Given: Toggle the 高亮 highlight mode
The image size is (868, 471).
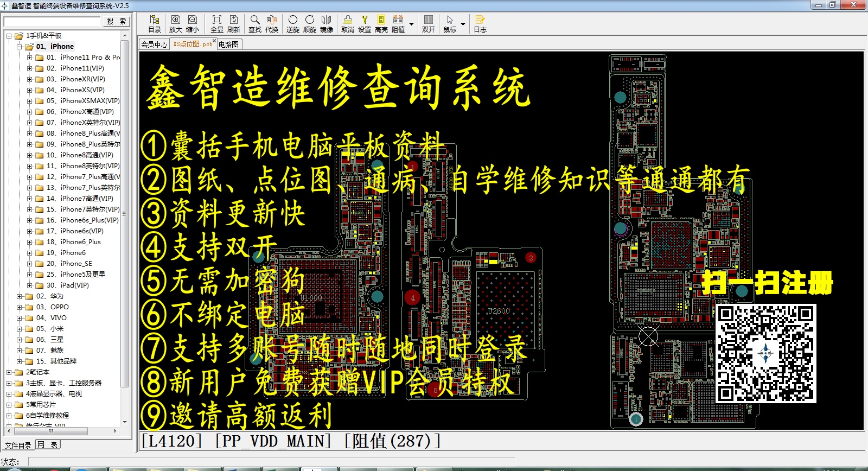Looking at the screenshot, I should point(381,24).
